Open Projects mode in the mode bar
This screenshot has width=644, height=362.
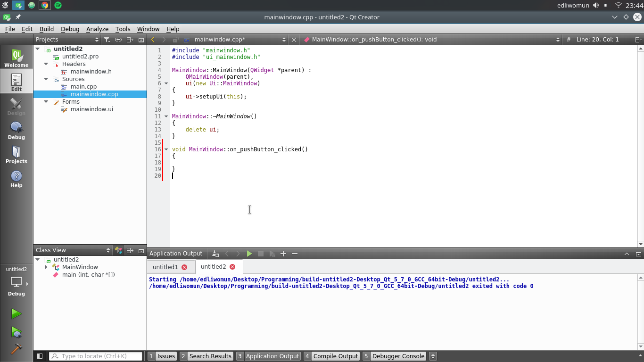click(x=17, y=154)
